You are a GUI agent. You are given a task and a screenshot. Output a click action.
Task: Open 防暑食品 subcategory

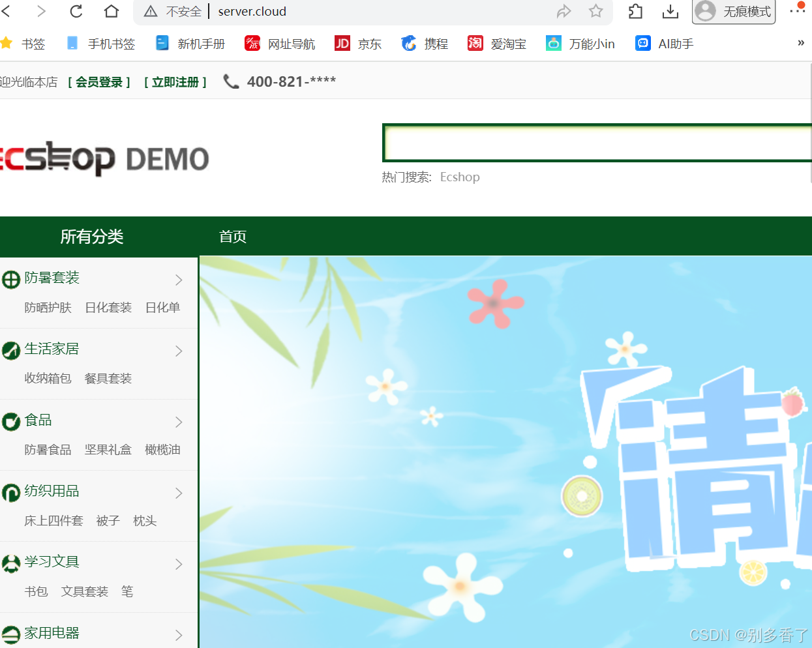(x=48, y=449)
